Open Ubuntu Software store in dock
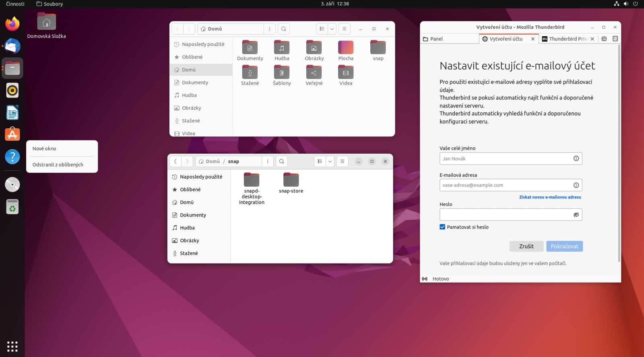The height and width of the screenshot is (357, 644). coord(12,134)
